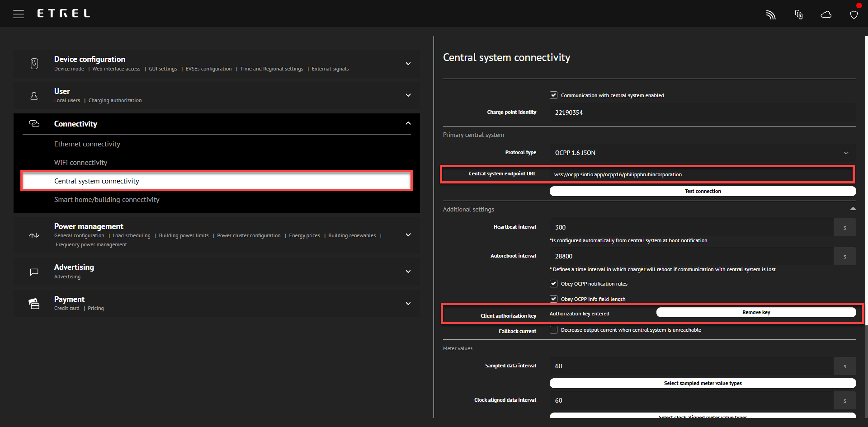The height and width of the screenshot is (427, 868).
Task: Expand the User section chevron
Action: tap(408, 95)
